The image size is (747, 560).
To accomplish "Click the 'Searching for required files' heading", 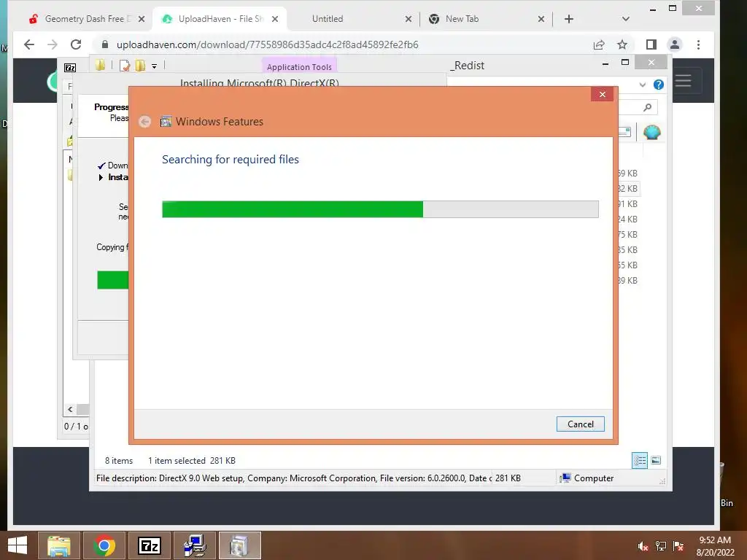I will [x=230, y=160].
